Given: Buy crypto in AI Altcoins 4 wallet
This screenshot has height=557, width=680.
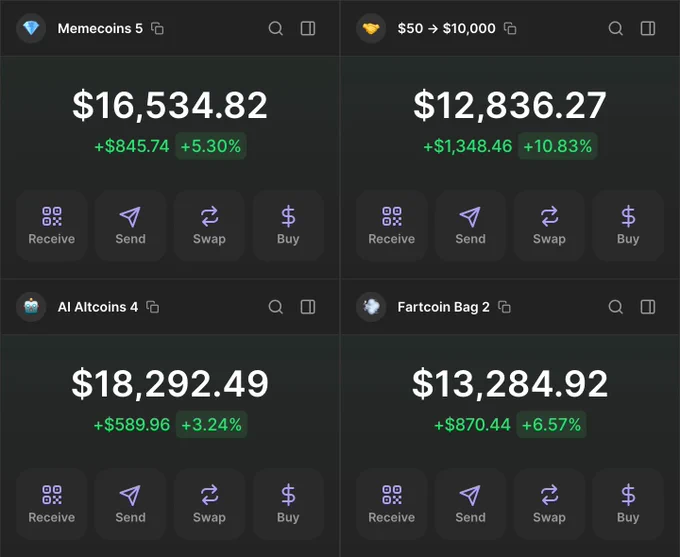Looking at the screenshot, I should (x=288, y=504).
